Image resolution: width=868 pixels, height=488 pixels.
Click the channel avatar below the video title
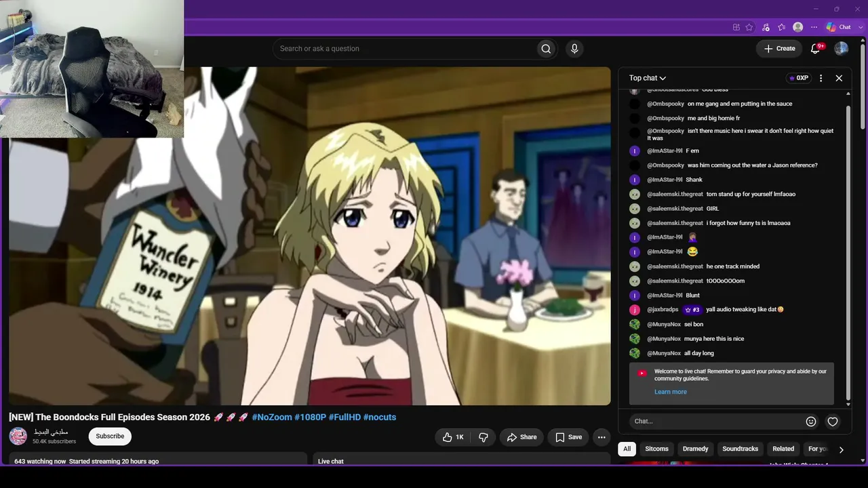[x=18, y=436]
